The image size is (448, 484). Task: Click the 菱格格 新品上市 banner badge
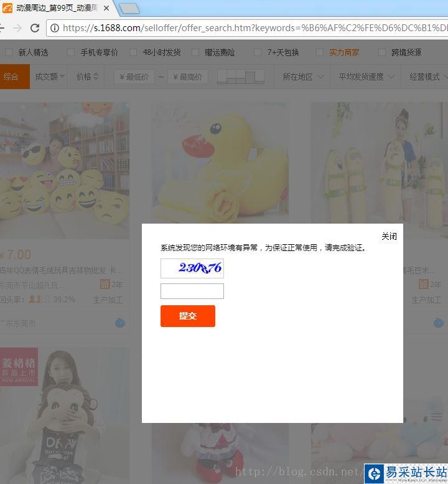[x=19, y=367]
